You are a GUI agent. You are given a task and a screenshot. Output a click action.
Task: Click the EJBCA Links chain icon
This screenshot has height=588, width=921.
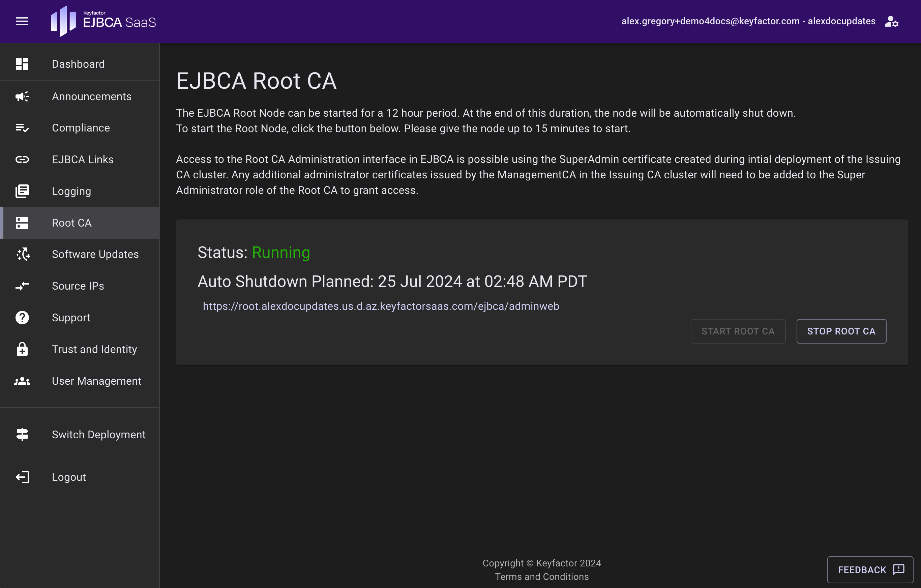[x=22, y=159]
